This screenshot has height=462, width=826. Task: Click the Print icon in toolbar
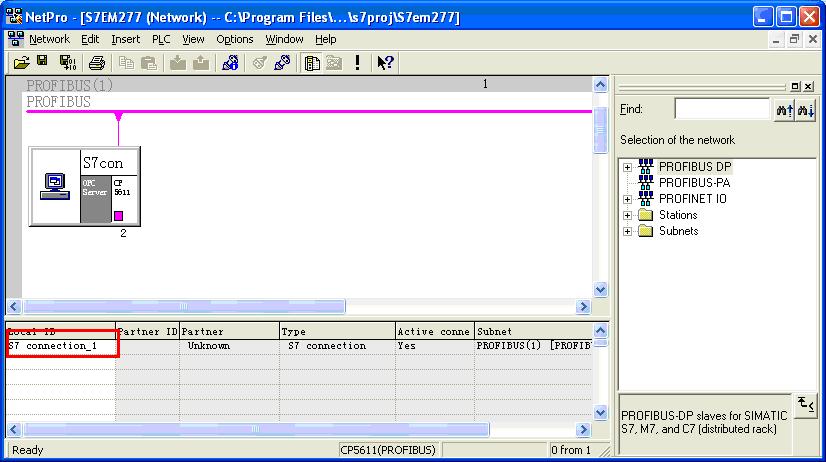pyautogui.click(x=96, y=63)
